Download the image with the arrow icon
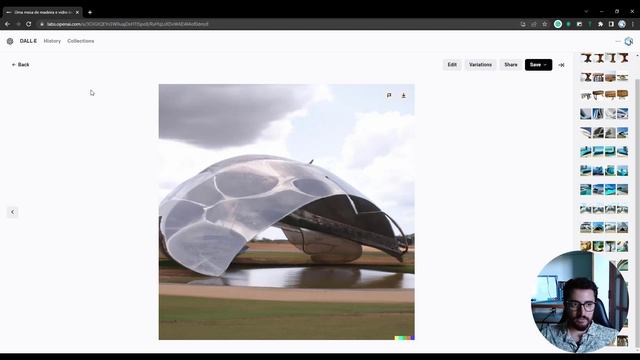640x360 pixels. (404, 96)
